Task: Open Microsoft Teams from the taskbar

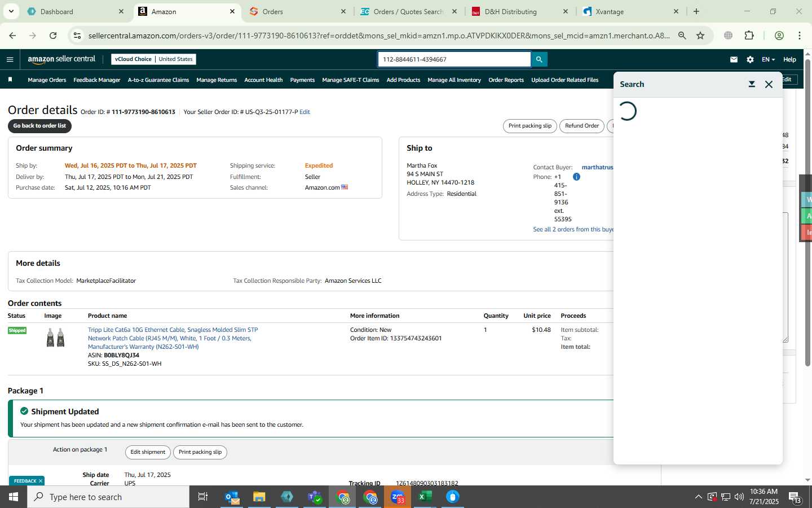Action: tap(315, 497)
